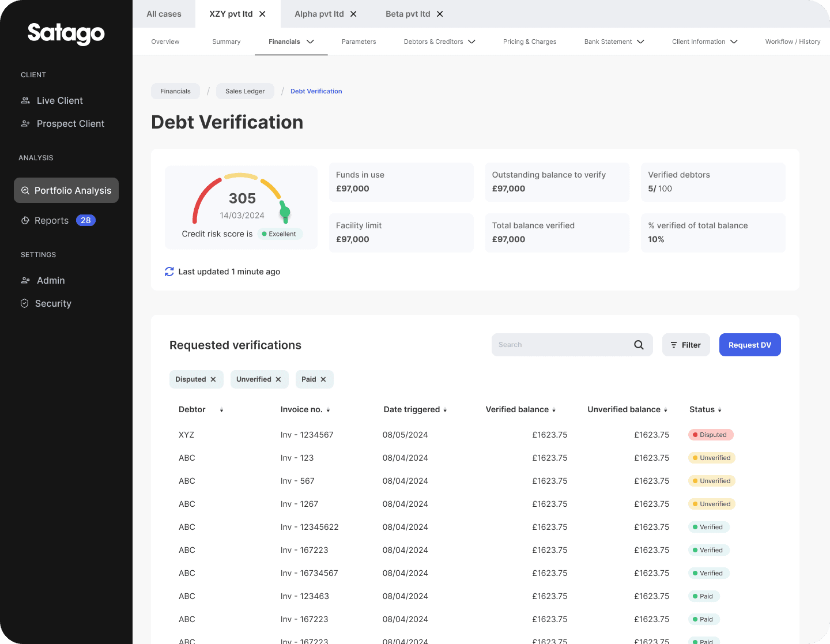Click the Admin users icon
The image size is (830, 644).
25,280
